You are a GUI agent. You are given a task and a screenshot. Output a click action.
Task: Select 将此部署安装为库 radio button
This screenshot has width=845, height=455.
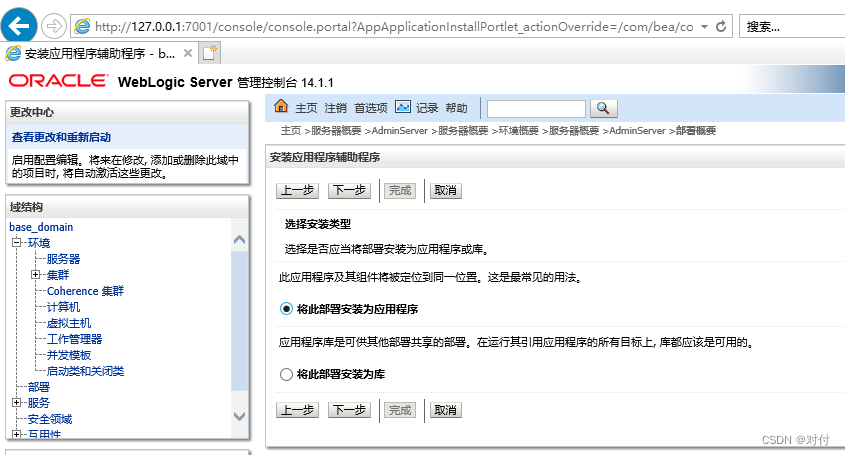(286, 374)
